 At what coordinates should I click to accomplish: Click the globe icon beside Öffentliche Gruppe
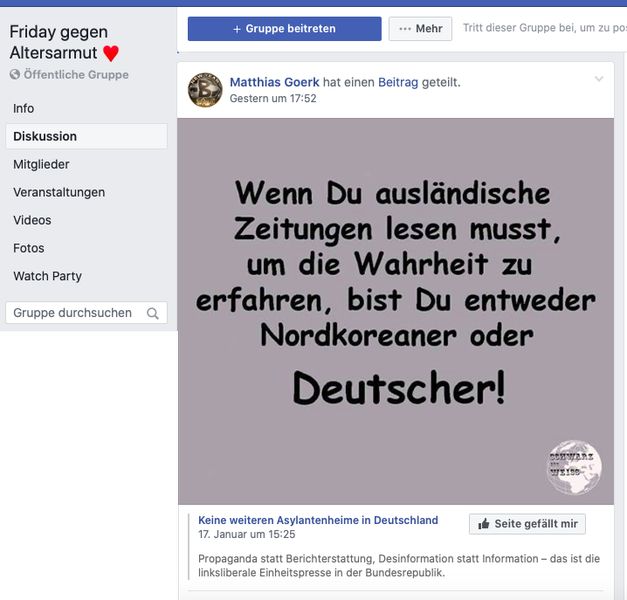(15, 74)
